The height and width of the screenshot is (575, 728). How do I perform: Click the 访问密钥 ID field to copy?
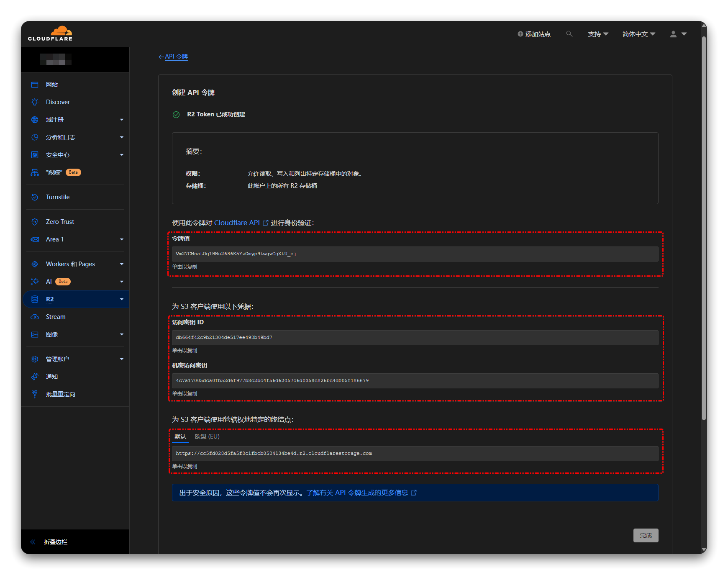(415, 338)
